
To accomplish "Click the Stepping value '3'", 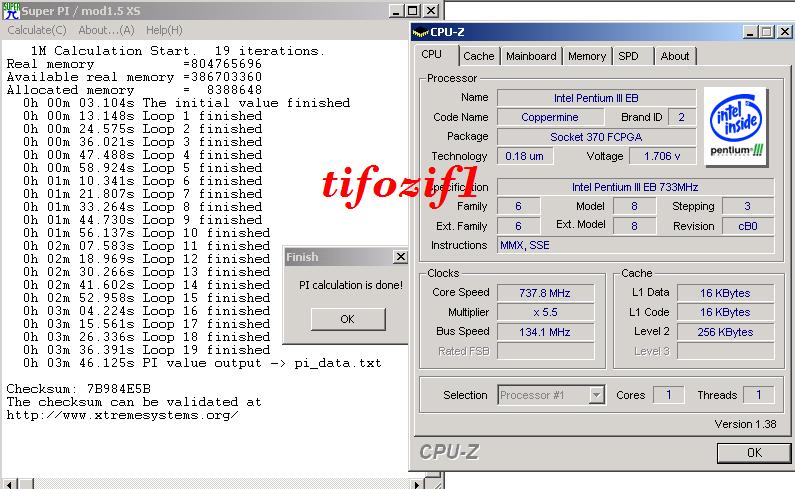I will [x=748, y=206].
